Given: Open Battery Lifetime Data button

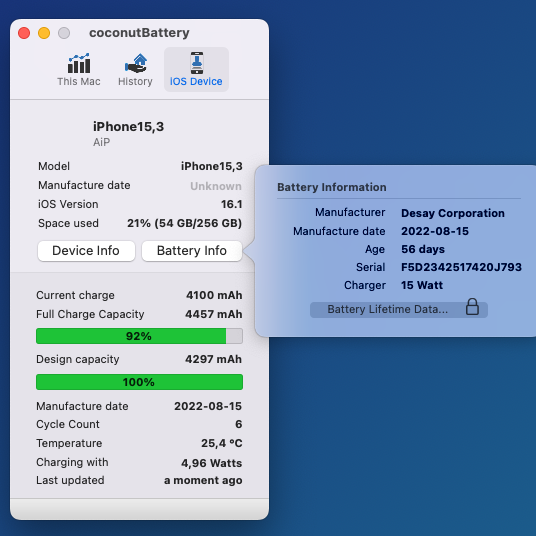Looking at the screenshot, I should click(x=399, y=309).
